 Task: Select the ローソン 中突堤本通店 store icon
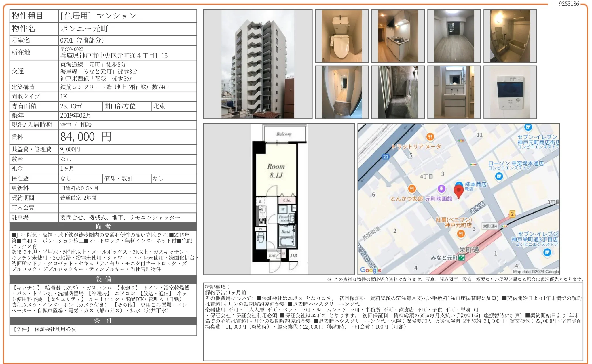[499, 177]
